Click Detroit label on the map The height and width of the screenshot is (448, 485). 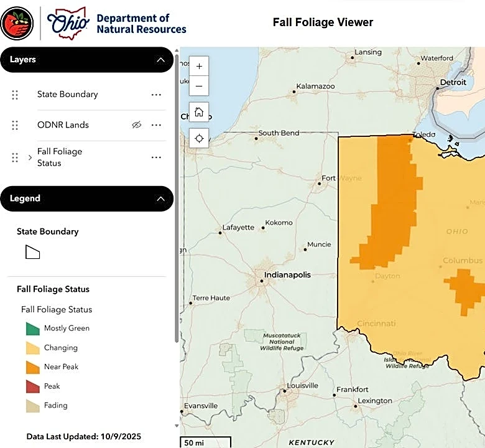pyautogui.click(x=453, y=82)
